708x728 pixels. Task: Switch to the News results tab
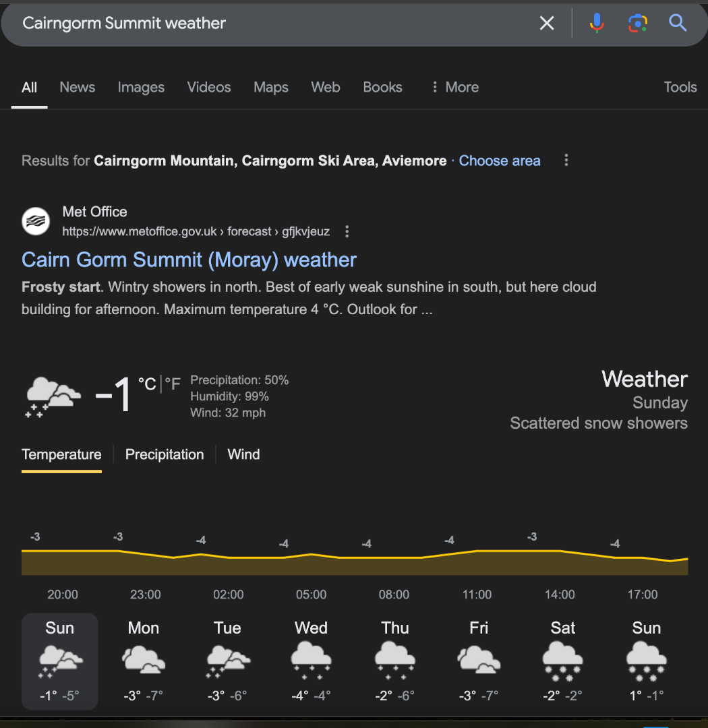(77, 87)
